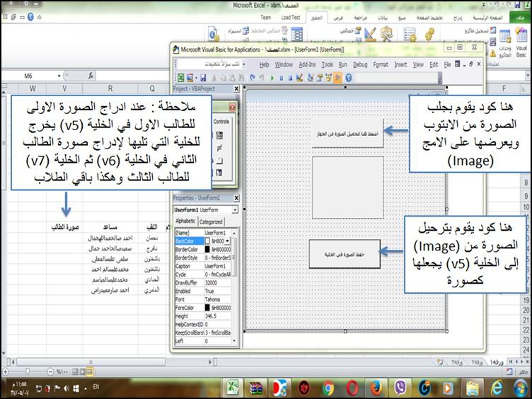This screenshot has width=532, height=399.
Task: Switch to Categorized tab in Properties
Action: 211,222
